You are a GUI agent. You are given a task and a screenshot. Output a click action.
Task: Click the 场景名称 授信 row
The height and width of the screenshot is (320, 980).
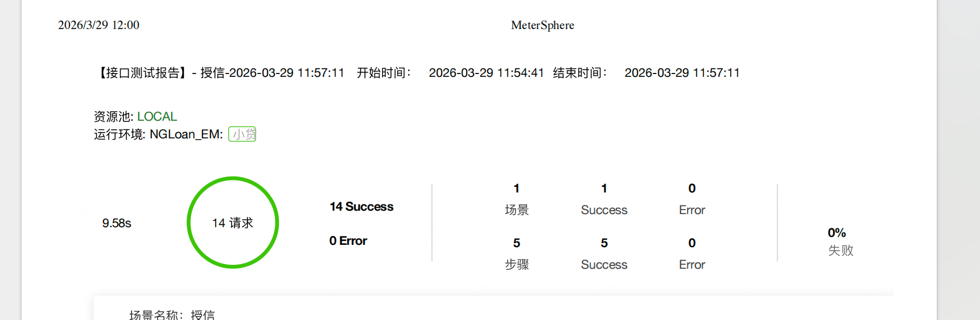pyautogui.click(x=172, y=315)
